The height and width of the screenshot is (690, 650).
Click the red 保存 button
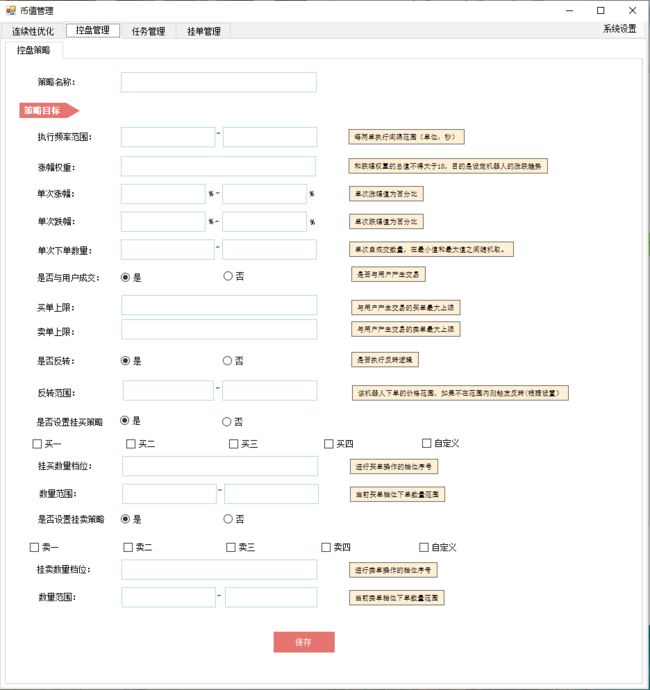click(304, 642)
